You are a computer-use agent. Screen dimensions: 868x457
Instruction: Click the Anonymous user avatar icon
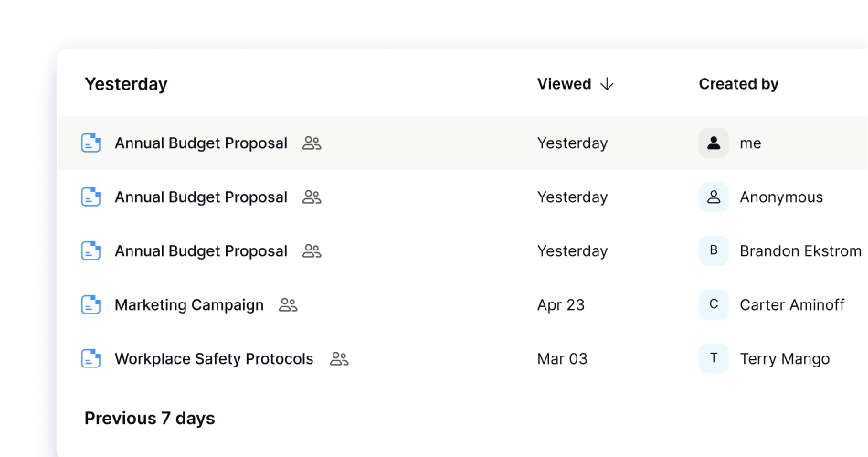coord(714,197)
